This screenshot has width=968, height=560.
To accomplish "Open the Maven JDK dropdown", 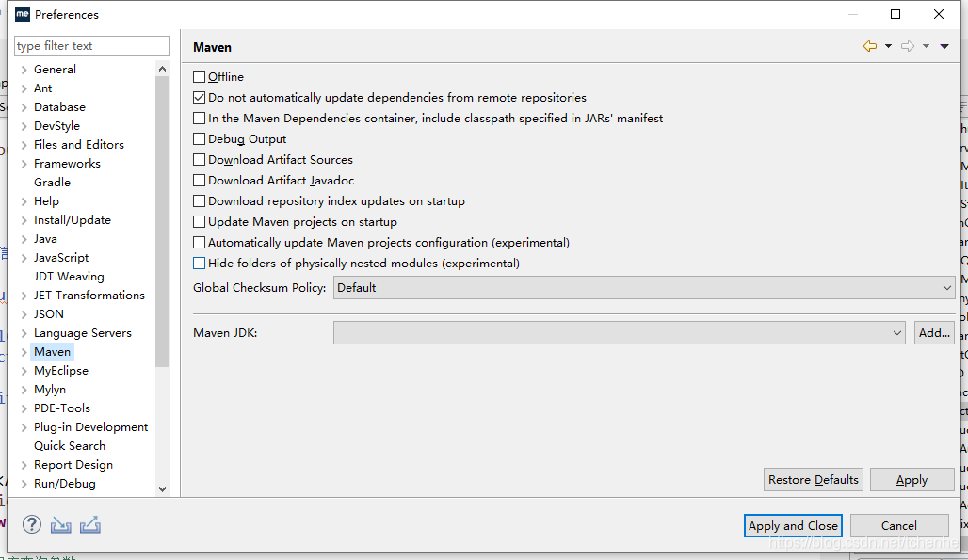I will tap(620, 332).
